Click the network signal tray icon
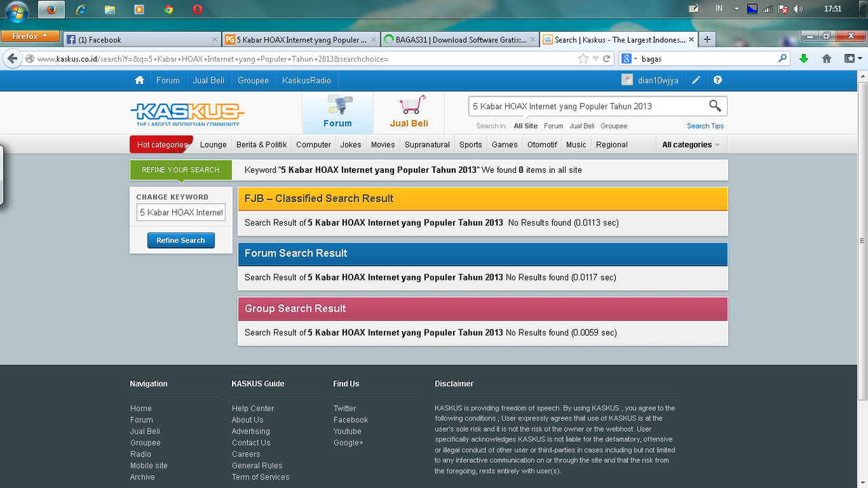 [768, 9]
